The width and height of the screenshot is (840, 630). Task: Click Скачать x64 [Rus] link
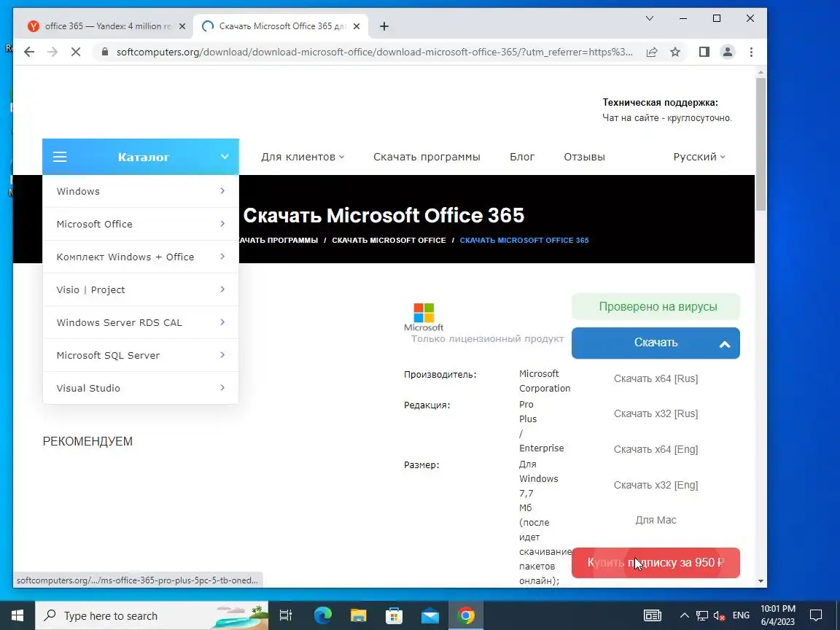pos(656,378)
